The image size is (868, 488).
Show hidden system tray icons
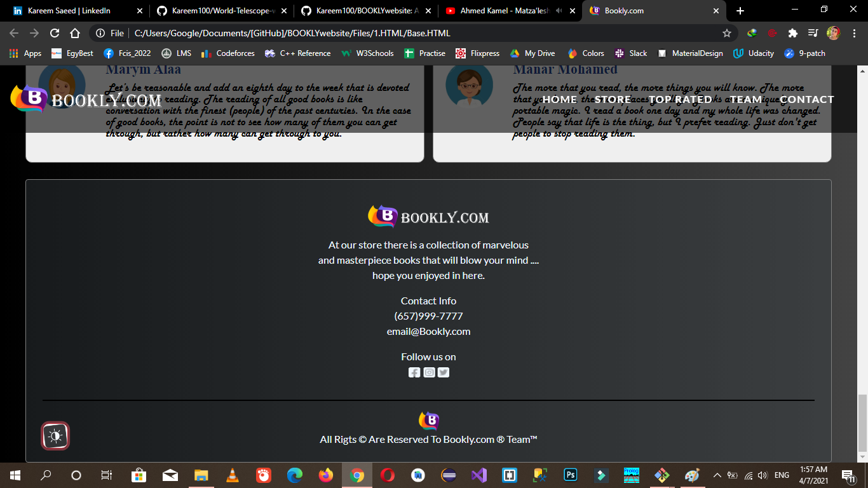click(x=717, y=475)
